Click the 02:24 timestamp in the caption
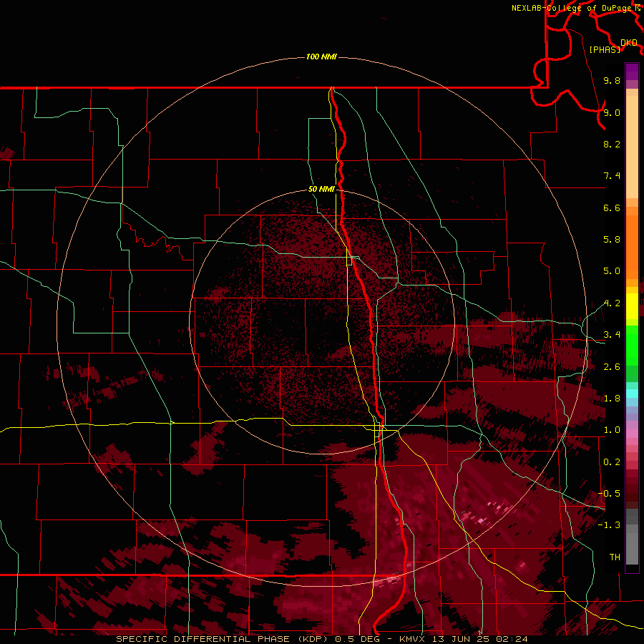 (512, 639)
